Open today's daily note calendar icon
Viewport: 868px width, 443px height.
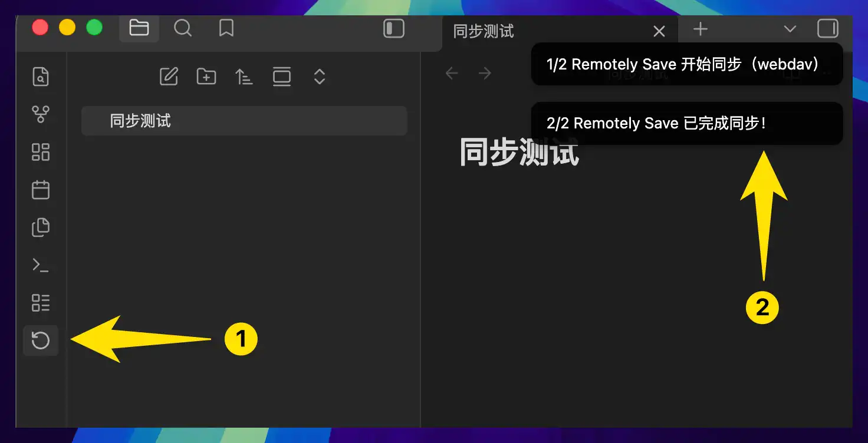[x=41, y=190]
